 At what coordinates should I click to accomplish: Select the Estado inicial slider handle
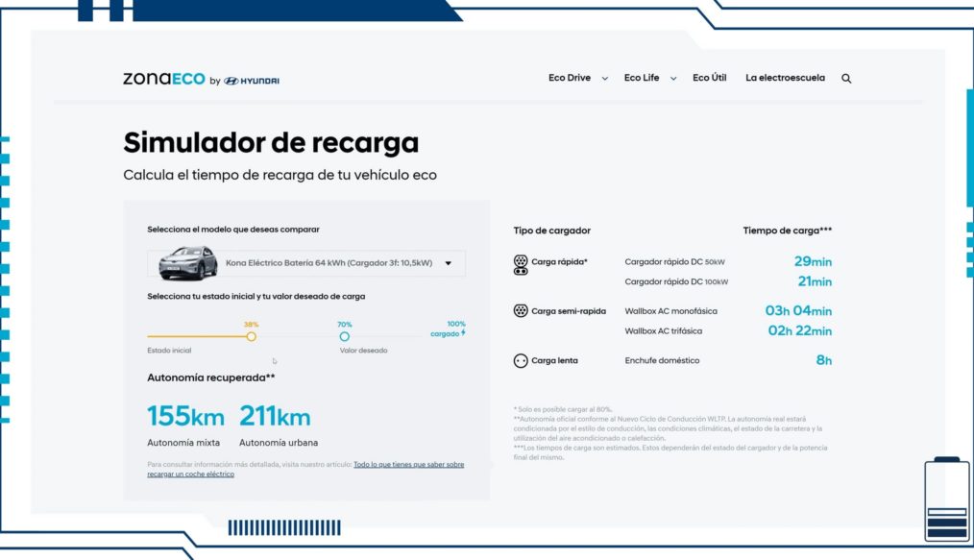251,337
